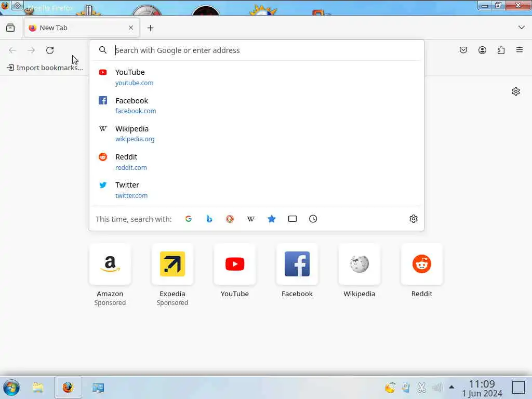The height and width of the screenshot is (399, 532).
Task: Open volume control in system tray
Action: tap(437, 387)
